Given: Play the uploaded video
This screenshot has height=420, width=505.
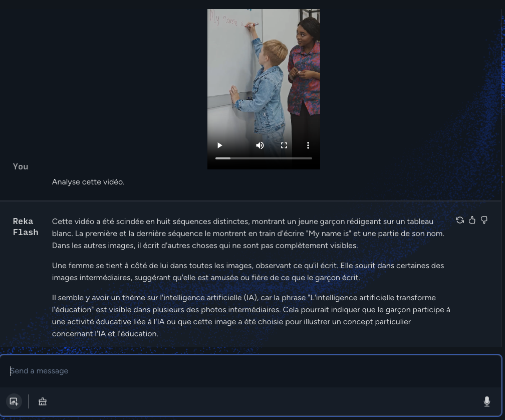Looking at the screenshot, I should [219, 145].
